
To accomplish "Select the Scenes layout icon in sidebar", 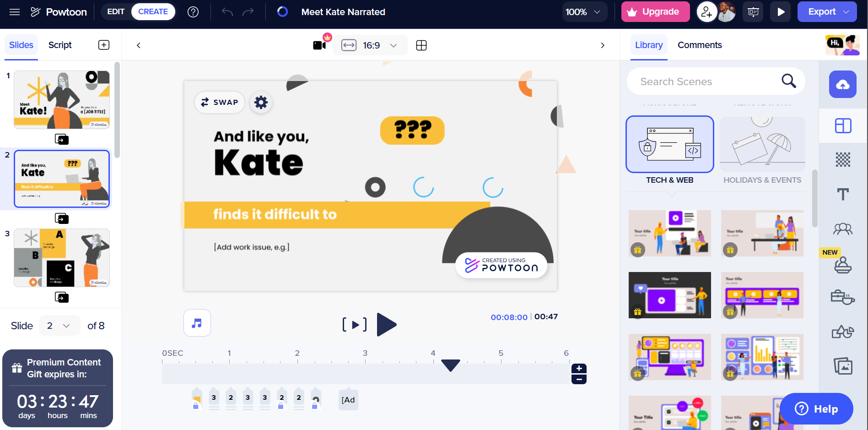I will (x=843, y=125).
